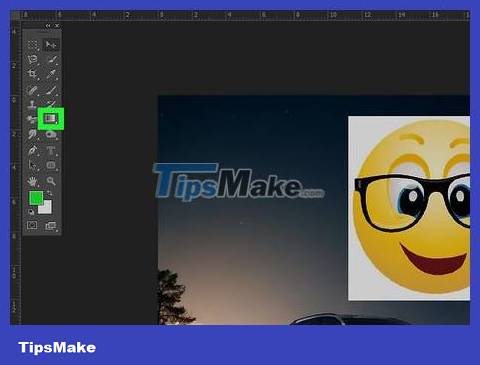Select the Sponge tool

coord(51,135)
